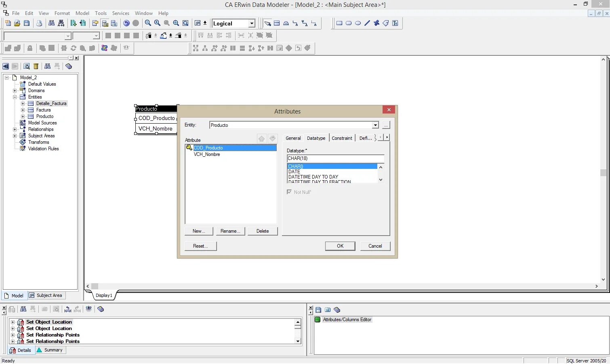This screenshot has width=610, height=364.
Task: Click the Rename... button
Action: [x=230, y=231]
